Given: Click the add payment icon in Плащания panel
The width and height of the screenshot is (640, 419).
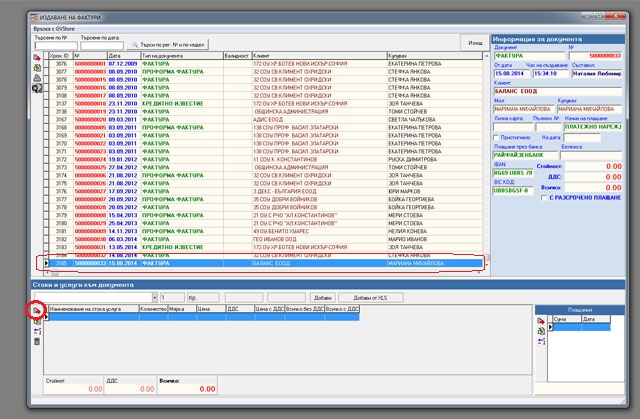Looking at the screenshot, I should coord(541,321).
